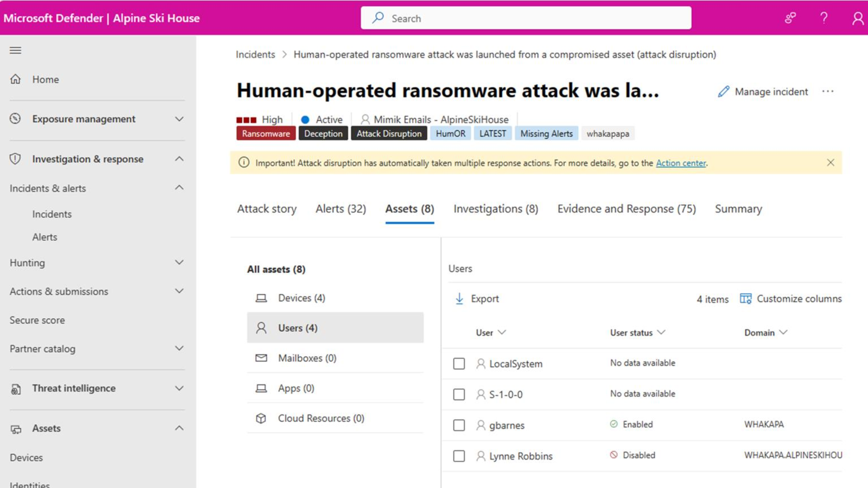This screenshot has height=488, width=868.
Task: Click the share/community icon in top-right
Action: pos(791,17)
